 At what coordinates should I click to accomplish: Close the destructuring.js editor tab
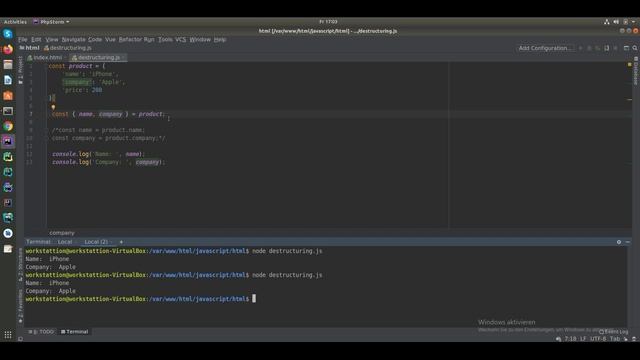(x=124, y=58)
